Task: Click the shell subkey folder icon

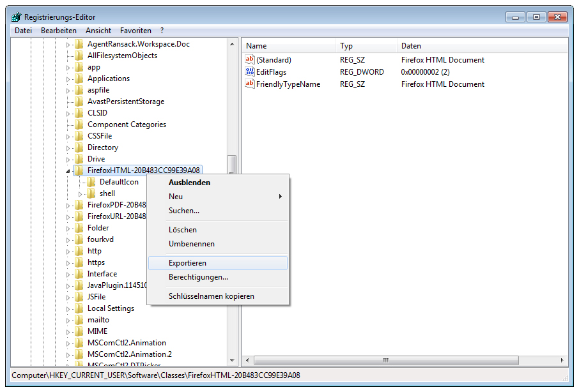Action: click(x=91, y=193)
